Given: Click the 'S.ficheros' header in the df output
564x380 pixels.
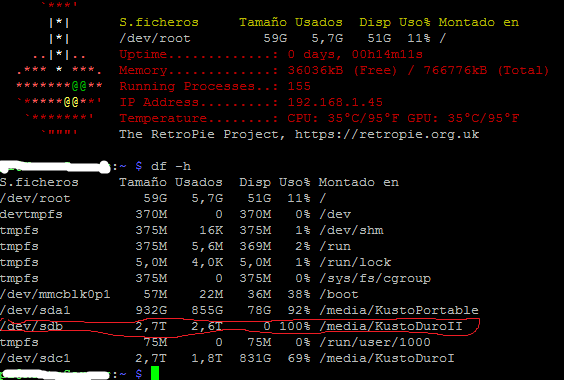Looking at the screenshot, I should 39,182.
